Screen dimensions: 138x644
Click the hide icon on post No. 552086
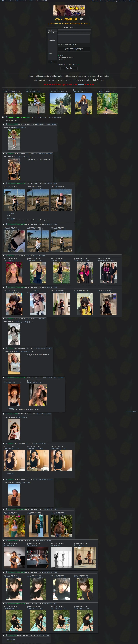click(7, 117)
